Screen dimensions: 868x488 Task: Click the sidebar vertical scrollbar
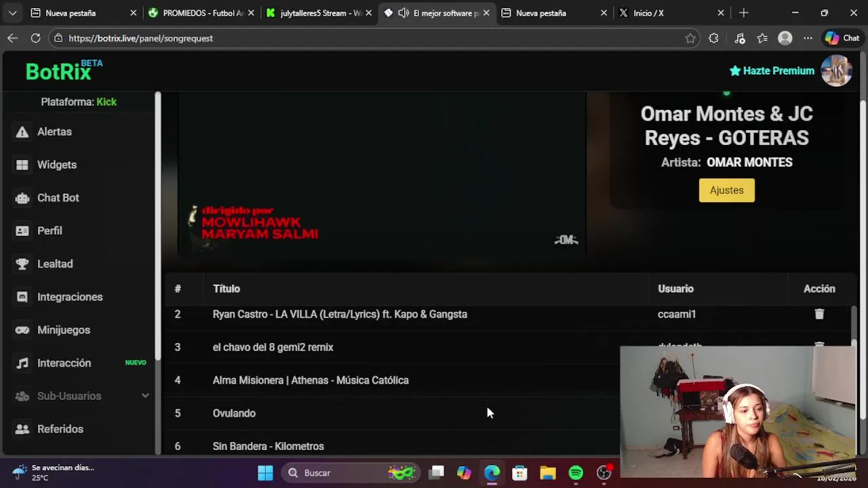[x=157, y=226]
